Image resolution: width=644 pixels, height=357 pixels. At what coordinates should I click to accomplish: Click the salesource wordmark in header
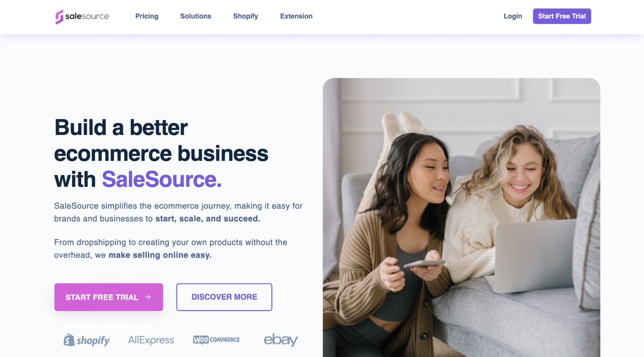click(87, 16)
